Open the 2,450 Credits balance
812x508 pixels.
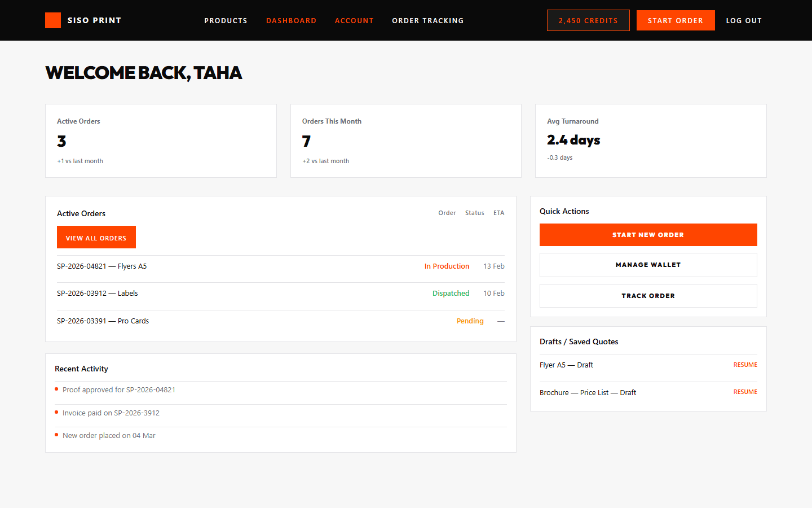coord(588,20)
